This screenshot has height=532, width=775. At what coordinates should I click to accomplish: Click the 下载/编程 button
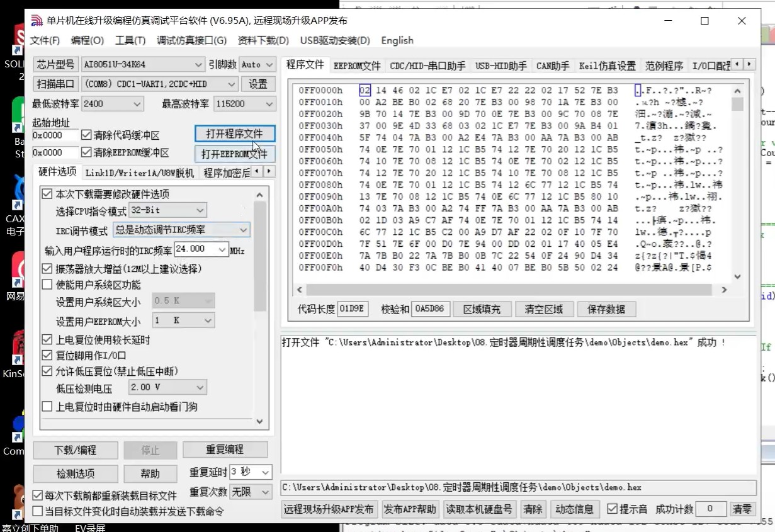tap(76, 450)
